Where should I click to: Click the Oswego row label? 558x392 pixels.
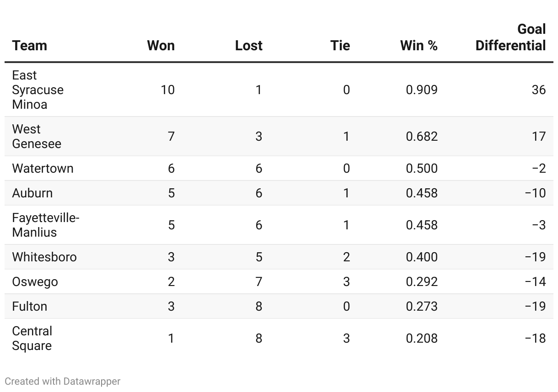pyautogui.click(x=35, y=281)
